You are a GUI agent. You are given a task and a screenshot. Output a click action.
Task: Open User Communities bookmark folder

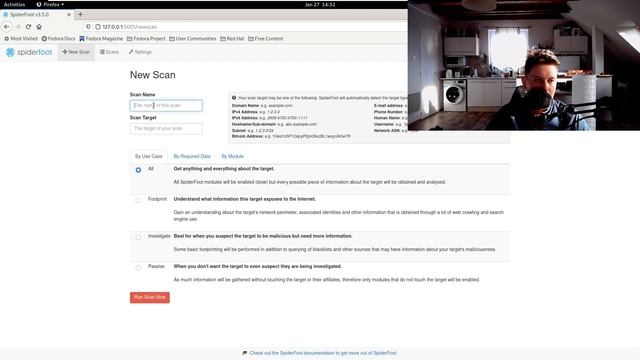click(x=193, y=38)
